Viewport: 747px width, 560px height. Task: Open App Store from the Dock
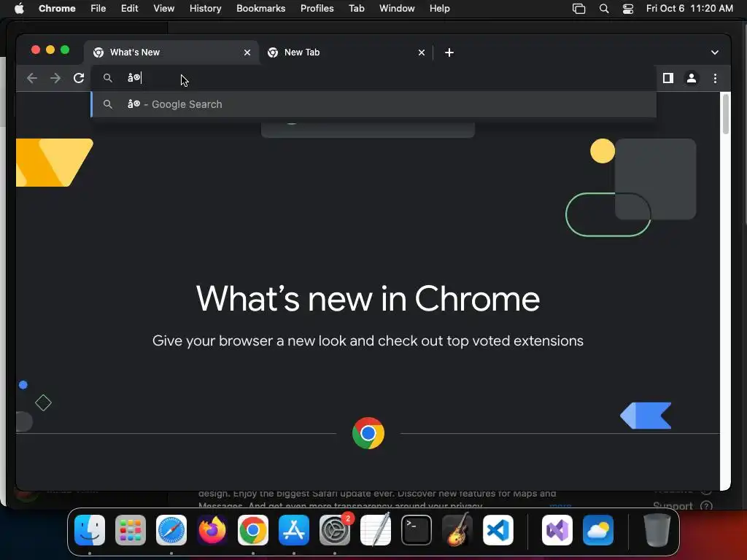point(294,530)
